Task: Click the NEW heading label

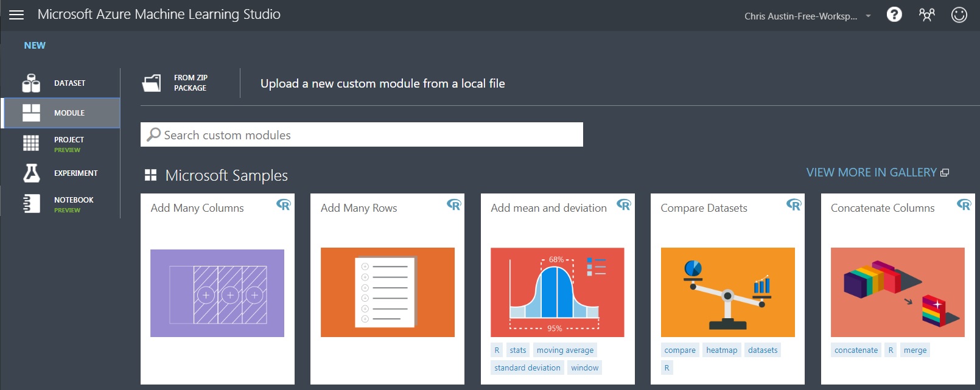Action: [35, 46]
